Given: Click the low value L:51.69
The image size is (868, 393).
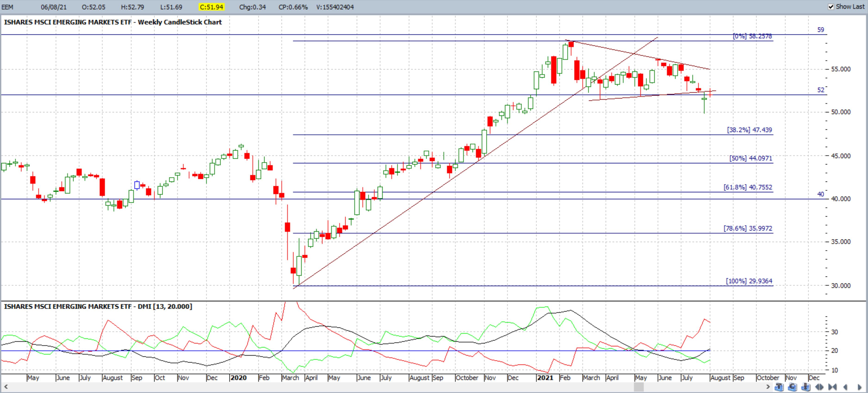Looking at the screenshot, I should click(171, 7).
